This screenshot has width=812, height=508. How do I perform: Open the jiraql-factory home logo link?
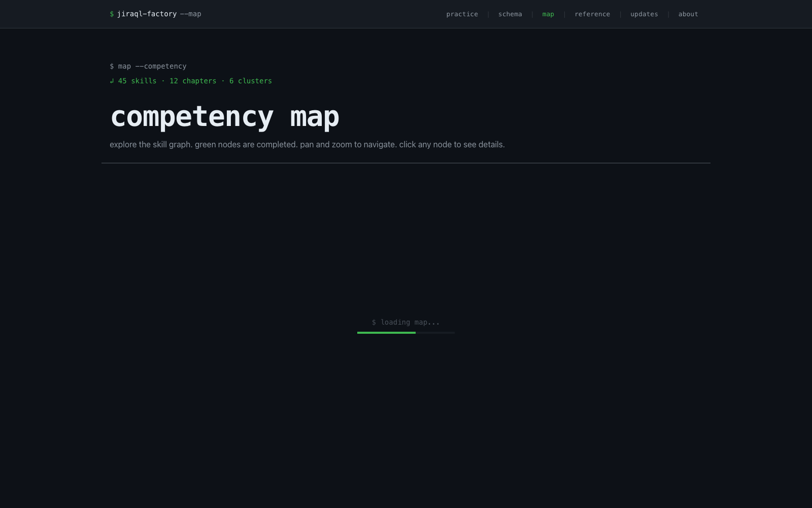(155, 14)
